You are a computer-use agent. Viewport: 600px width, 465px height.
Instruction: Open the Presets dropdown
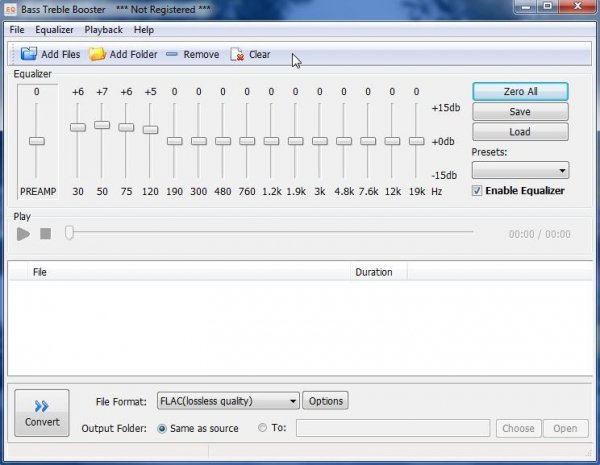pos(520,170)
